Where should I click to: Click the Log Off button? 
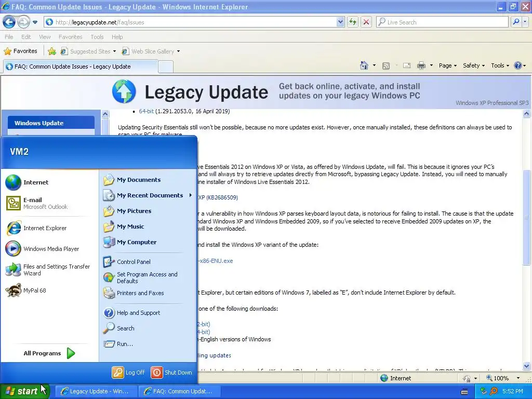(x=129, y=373)
